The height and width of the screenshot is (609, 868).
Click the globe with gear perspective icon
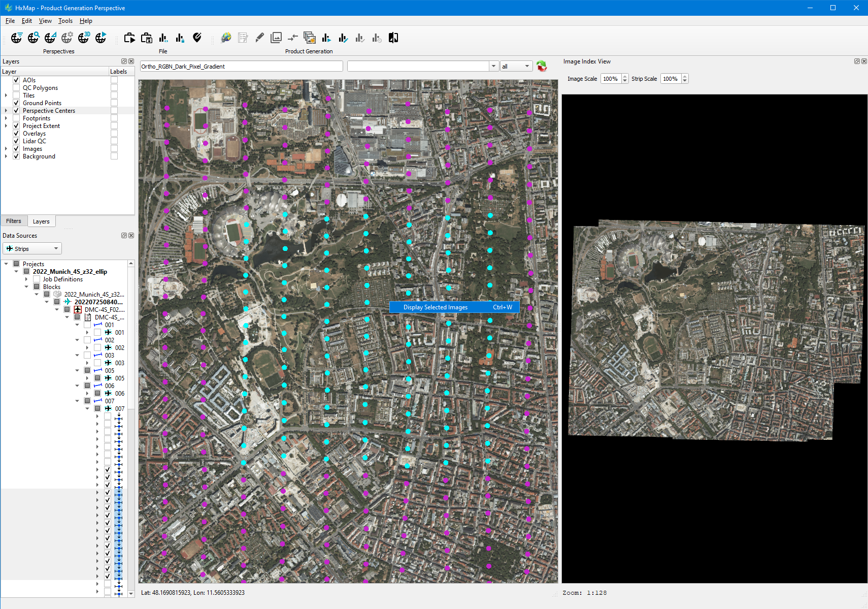click(x=67, y=38)
